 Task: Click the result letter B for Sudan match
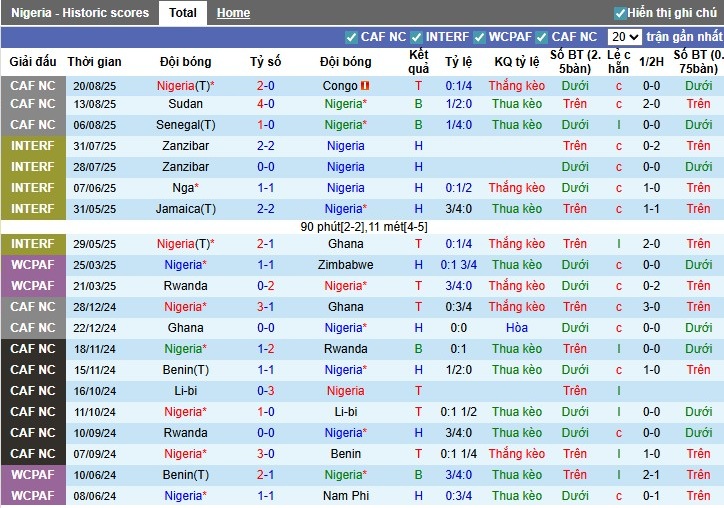pyautogui.click(x=418, y=104)
